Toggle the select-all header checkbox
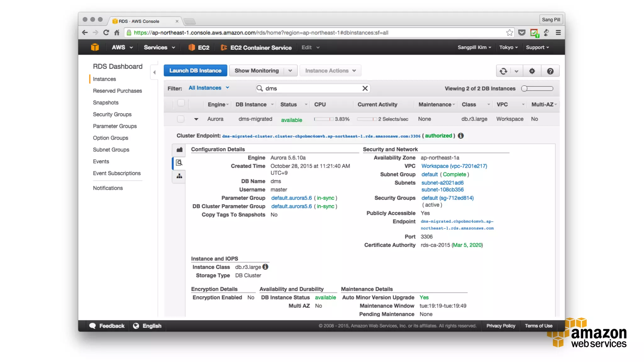This screenshot has height=362, width=644. click(181, 103)
